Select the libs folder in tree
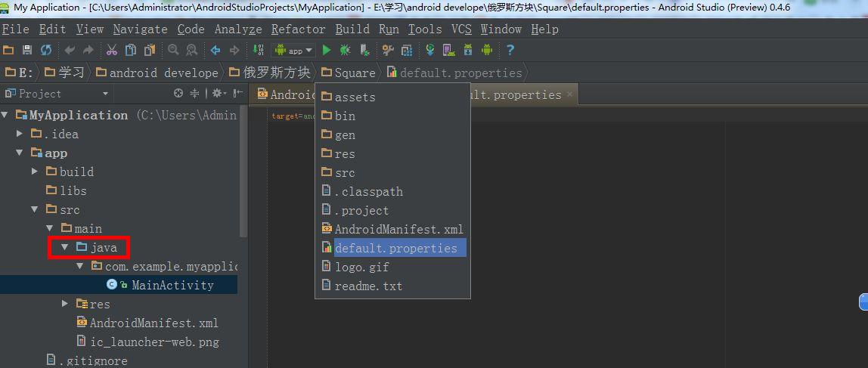The image size is (868, 368). coord(67,191)
